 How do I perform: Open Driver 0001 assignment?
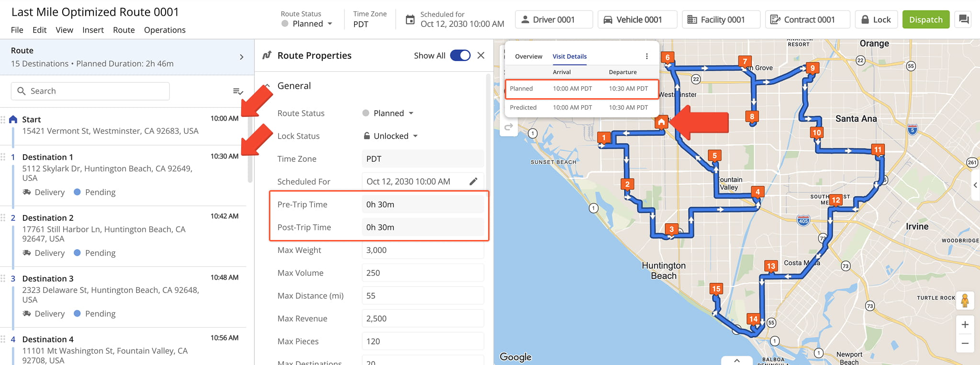[554, 20]
